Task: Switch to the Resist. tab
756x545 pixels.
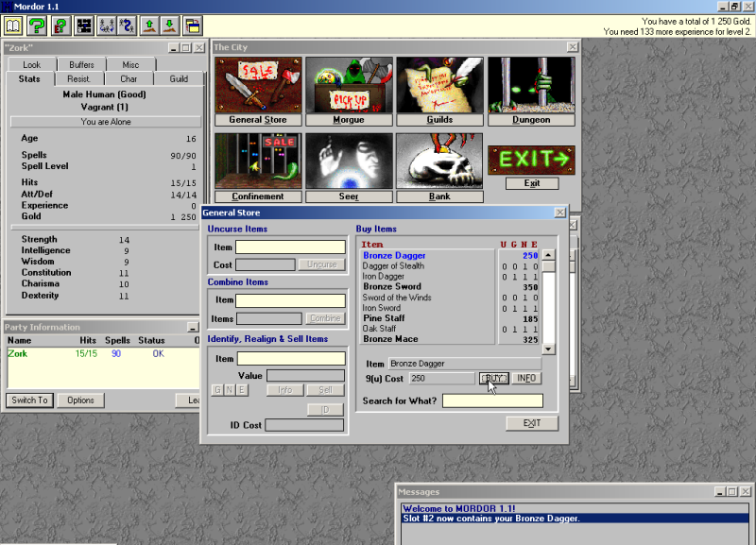Action: (78, 79)
